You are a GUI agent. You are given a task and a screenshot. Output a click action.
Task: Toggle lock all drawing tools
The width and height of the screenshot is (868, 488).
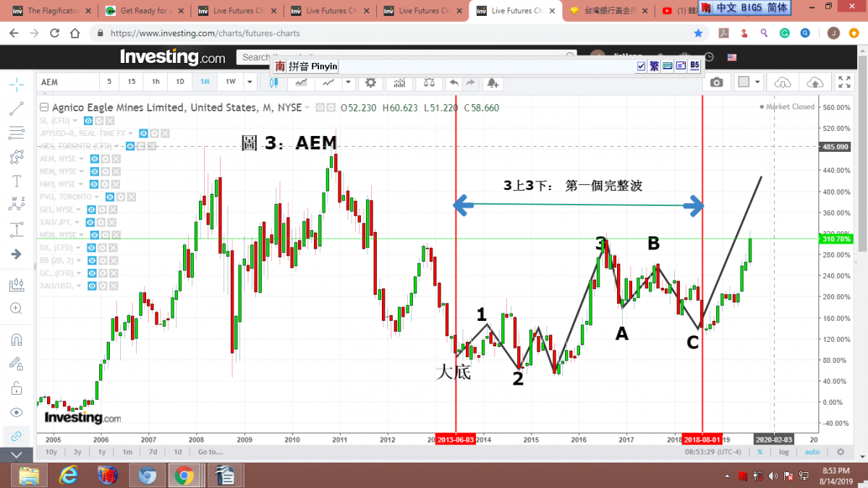pyautogui.click(x=16, y=388)
